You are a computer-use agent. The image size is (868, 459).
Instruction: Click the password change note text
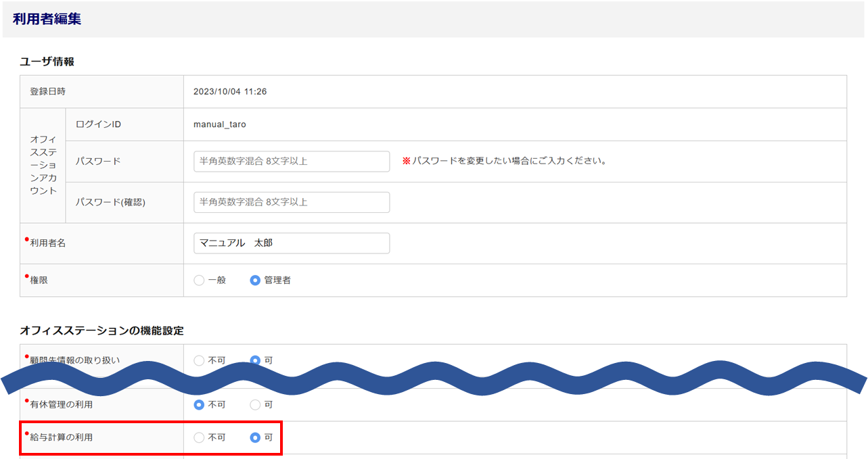pos(509,162)
